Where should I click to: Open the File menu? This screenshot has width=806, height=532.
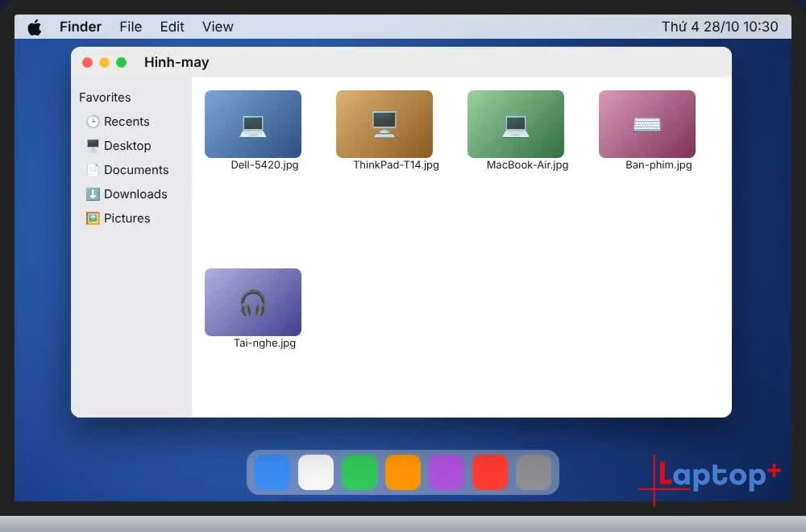point(131,27)
